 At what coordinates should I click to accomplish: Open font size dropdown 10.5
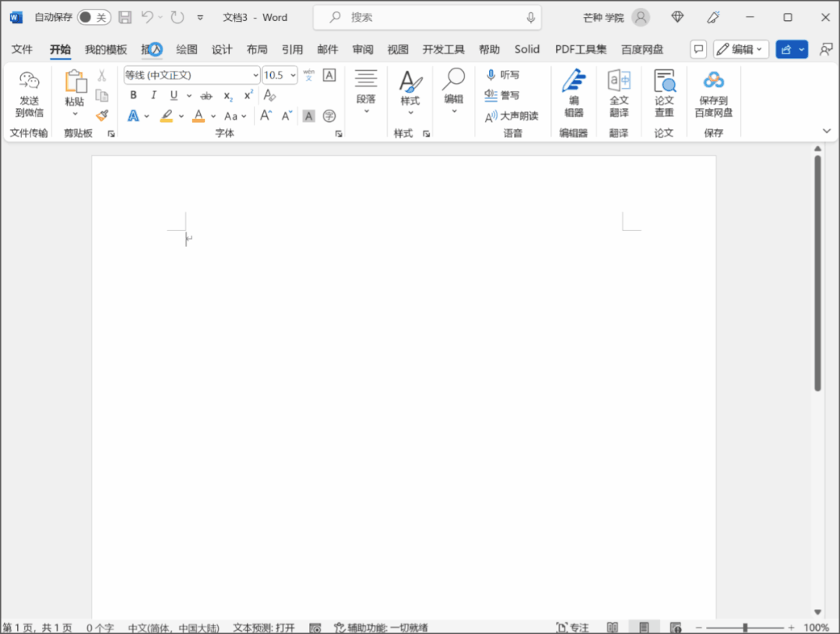click(293, 75)
